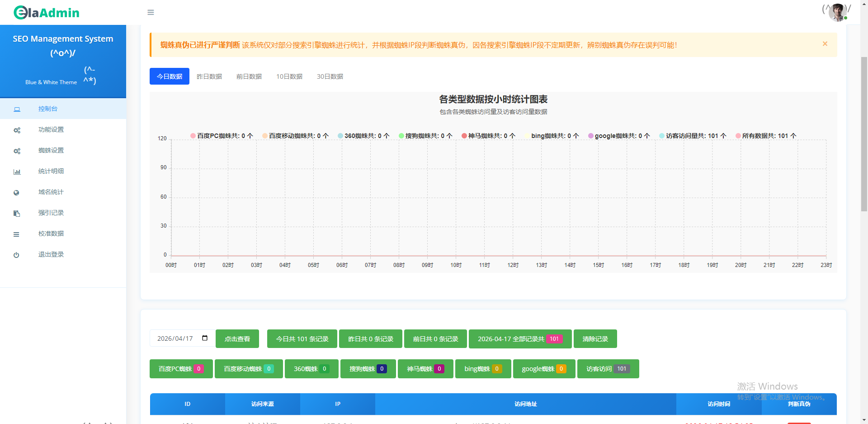
Task: Click the 清除记录 button
Action: tap(595, 339)
